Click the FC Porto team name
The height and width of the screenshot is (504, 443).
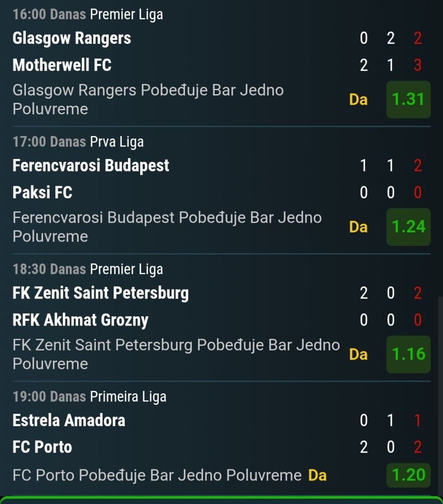click(42, 447)
